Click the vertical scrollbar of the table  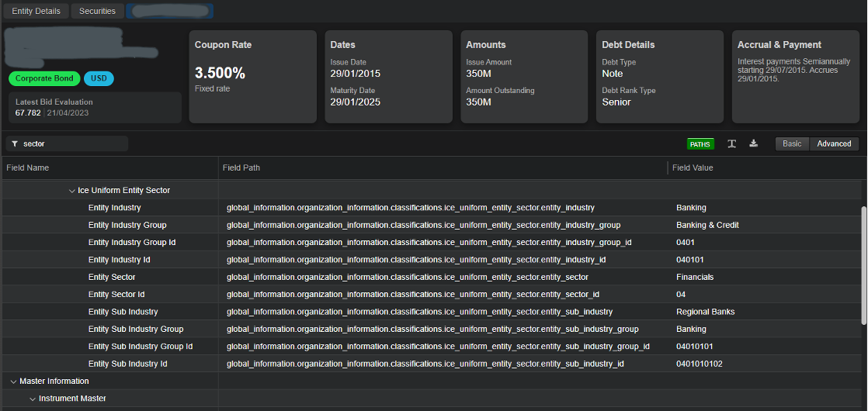[864, 264]
